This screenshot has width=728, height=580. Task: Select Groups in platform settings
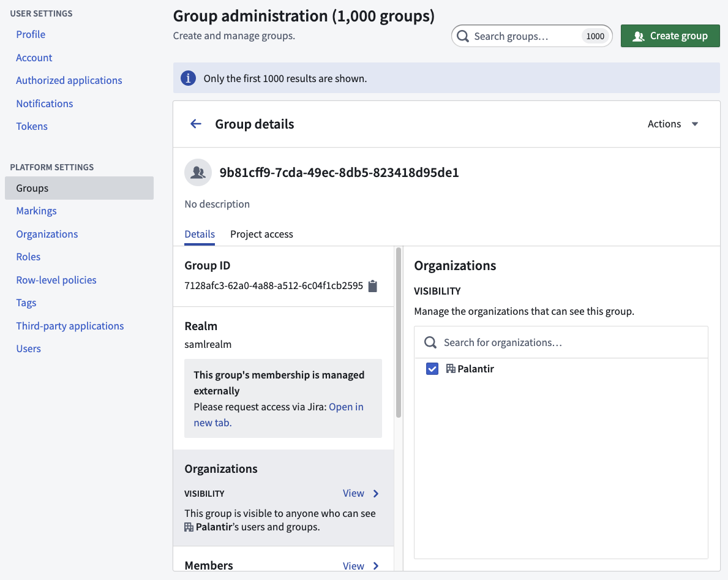[80, 188]
